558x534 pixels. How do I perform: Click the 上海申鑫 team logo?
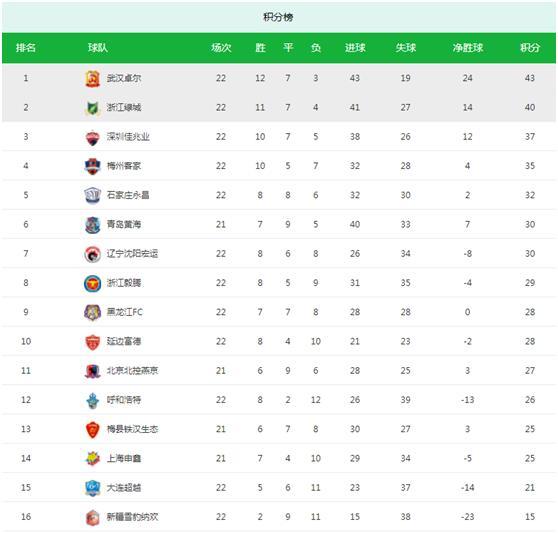click(93, 459)
